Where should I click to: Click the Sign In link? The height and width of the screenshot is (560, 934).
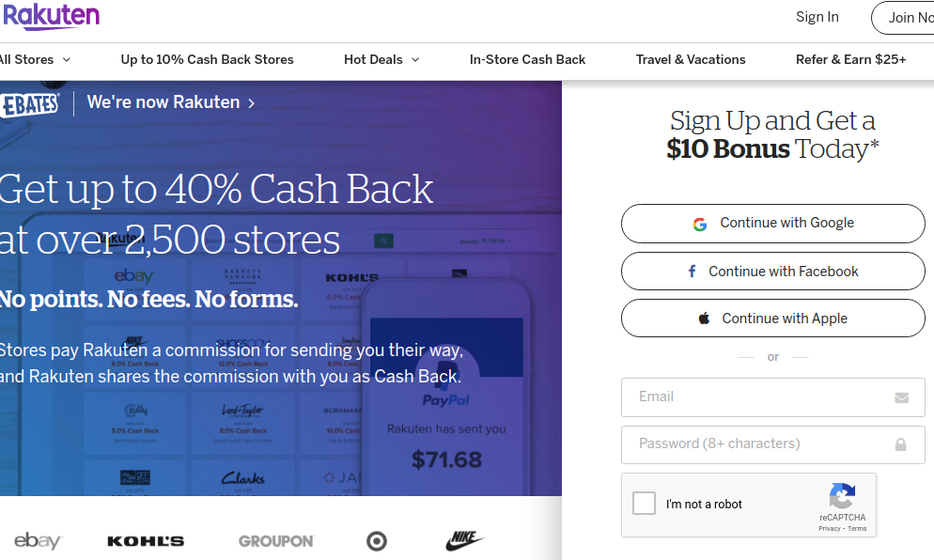[x=817, y=17]
